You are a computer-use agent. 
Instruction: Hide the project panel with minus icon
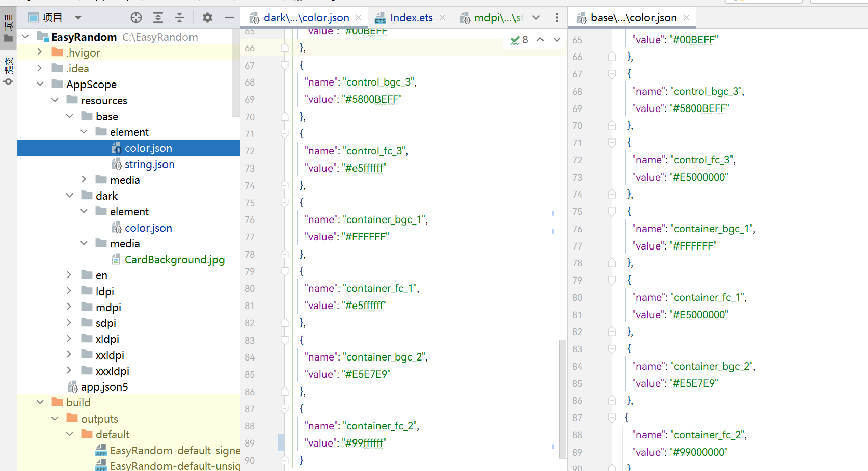click(229, 18)
